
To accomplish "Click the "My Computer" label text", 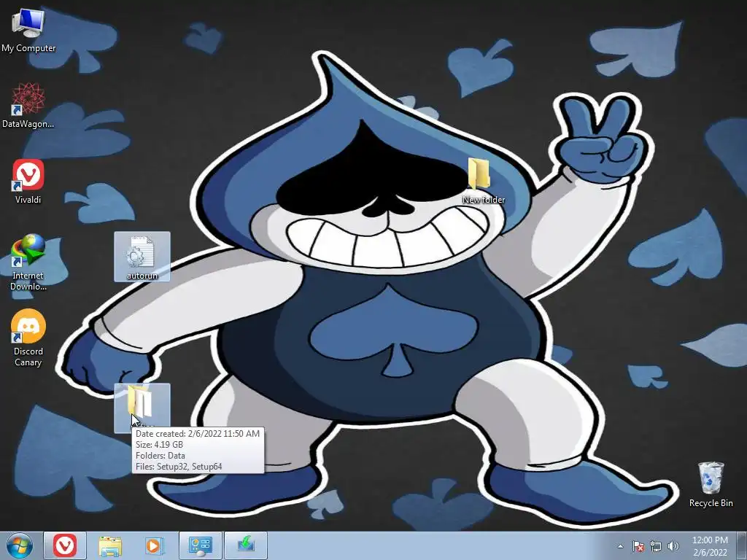I will pos(28,48).
